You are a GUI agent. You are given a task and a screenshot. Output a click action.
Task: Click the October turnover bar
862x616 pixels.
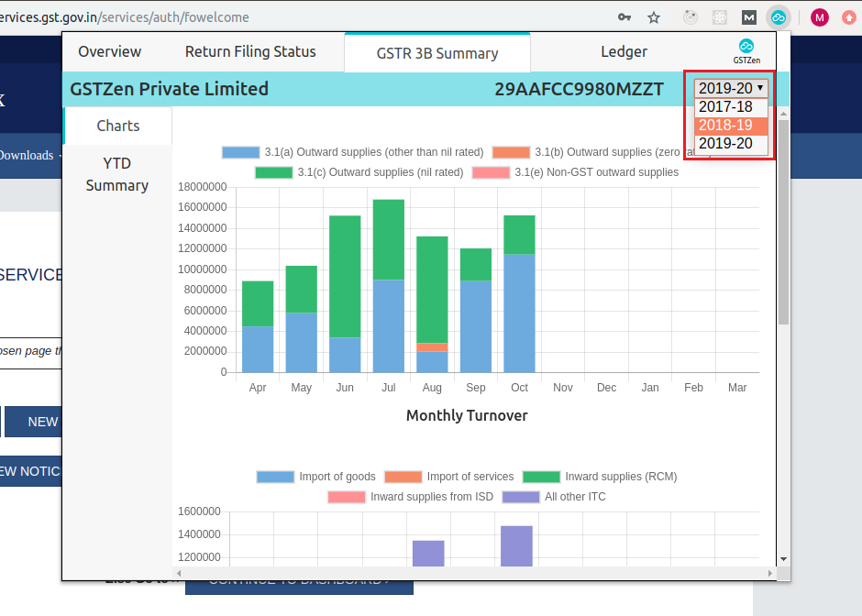click(520, 294)
